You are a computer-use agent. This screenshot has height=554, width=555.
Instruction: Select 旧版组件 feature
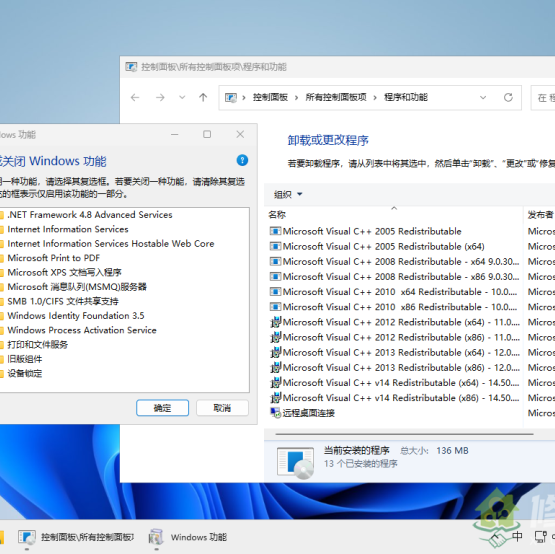25,359
